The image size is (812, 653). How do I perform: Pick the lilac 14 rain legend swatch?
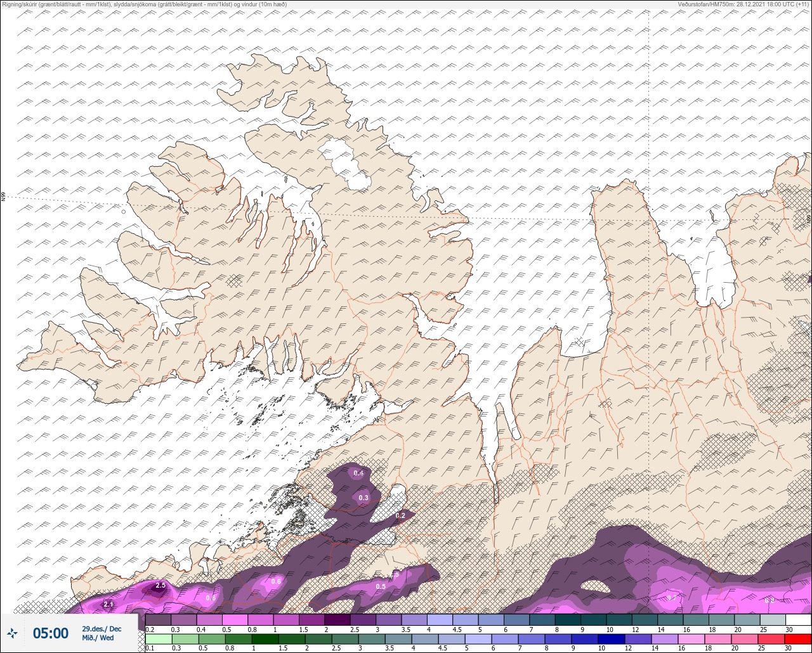coord(665,639)
